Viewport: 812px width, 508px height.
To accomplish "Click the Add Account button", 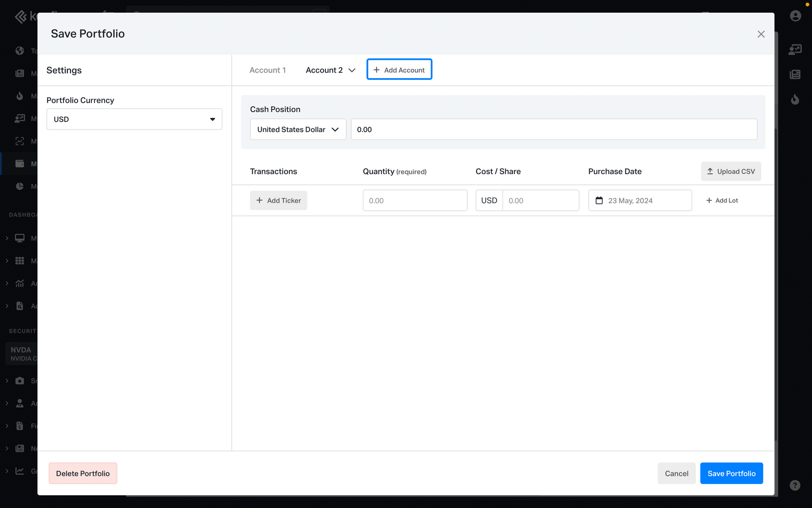I will 399,70.
